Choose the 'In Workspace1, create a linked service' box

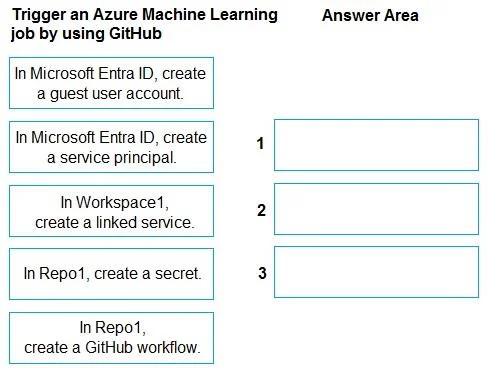(111, 211)
